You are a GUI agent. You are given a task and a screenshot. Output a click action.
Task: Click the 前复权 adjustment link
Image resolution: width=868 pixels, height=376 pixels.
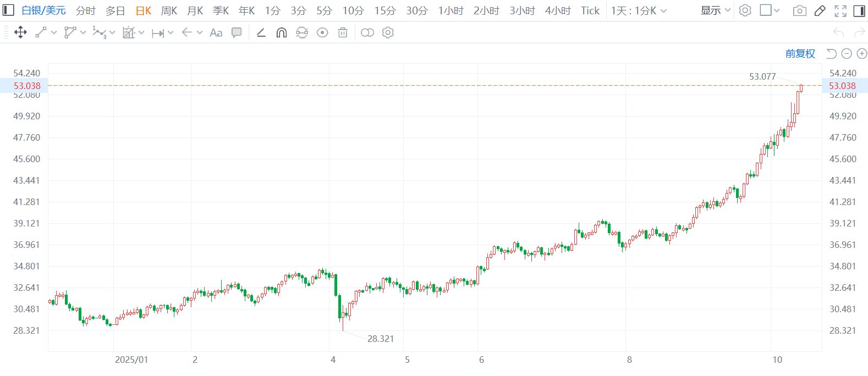(800, 53)
